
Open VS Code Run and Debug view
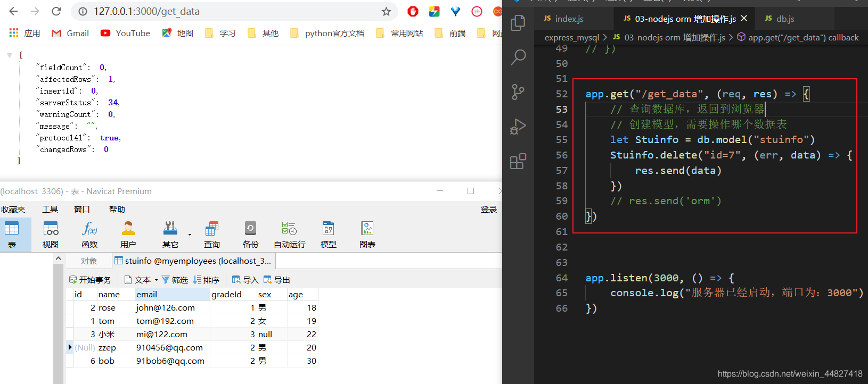[x=518, y=127]
